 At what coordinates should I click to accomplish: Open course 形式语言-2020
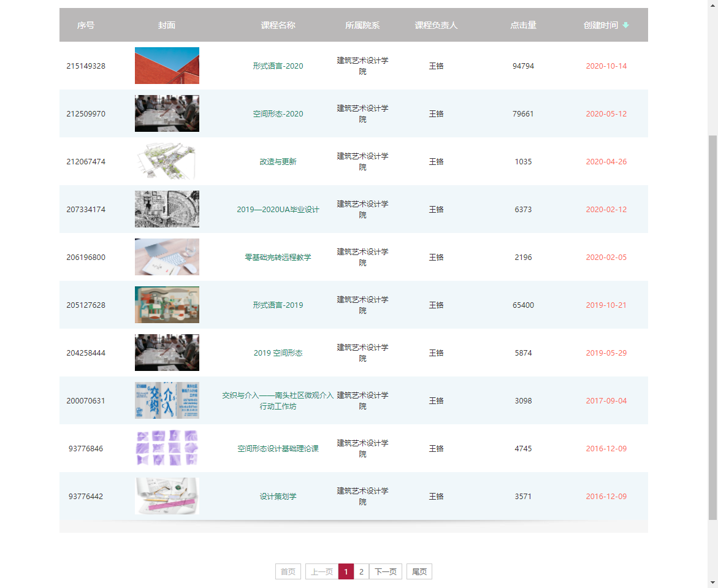(278, 66)
